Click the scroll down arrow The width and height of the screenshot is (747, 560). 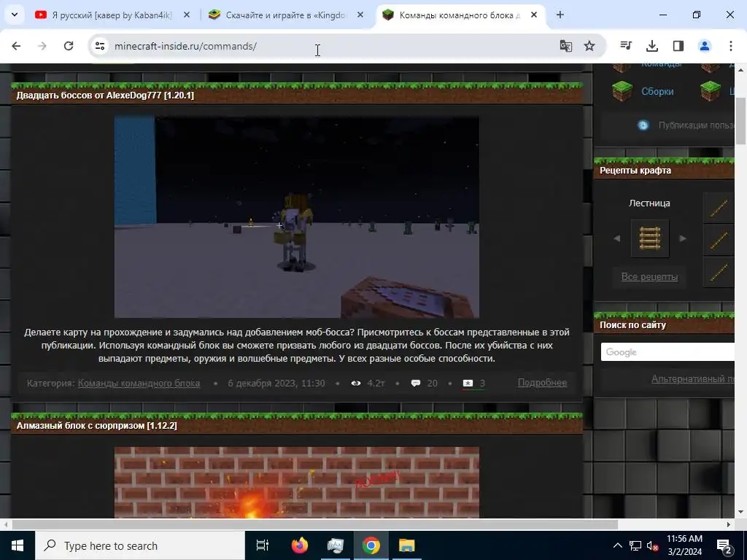(740, 512)
